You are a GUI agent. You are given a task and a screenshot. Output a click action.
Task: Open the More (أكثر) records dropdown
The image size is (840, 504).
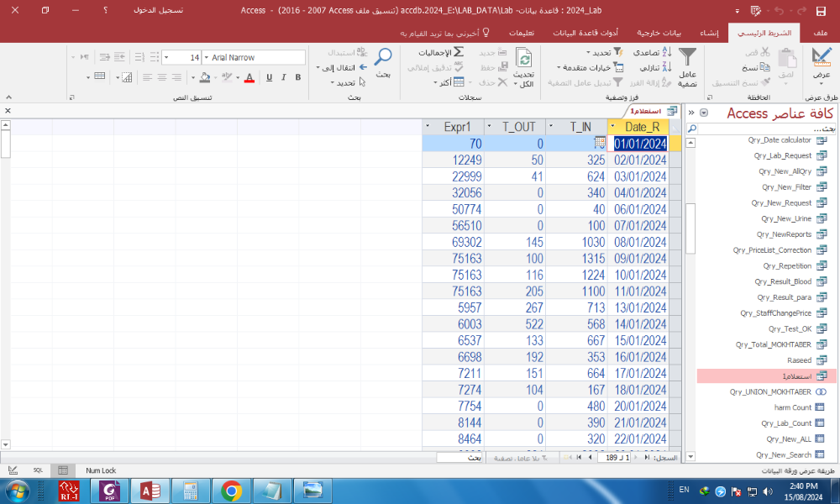[x=449, y=82]
